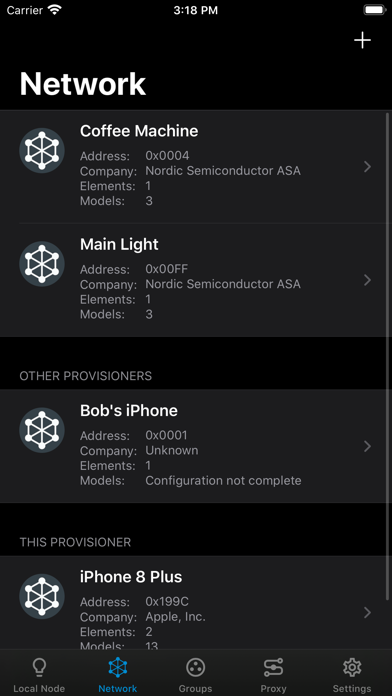Go to the Settings tab
Image resolution: width=392 pixels, height=696 pixels.
click(x=352, y=675)
